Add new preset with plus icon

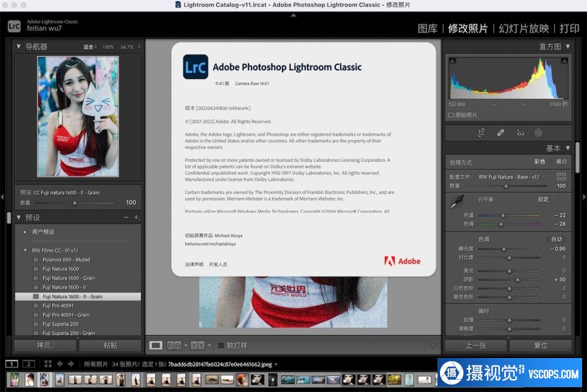tap(137, 217)
